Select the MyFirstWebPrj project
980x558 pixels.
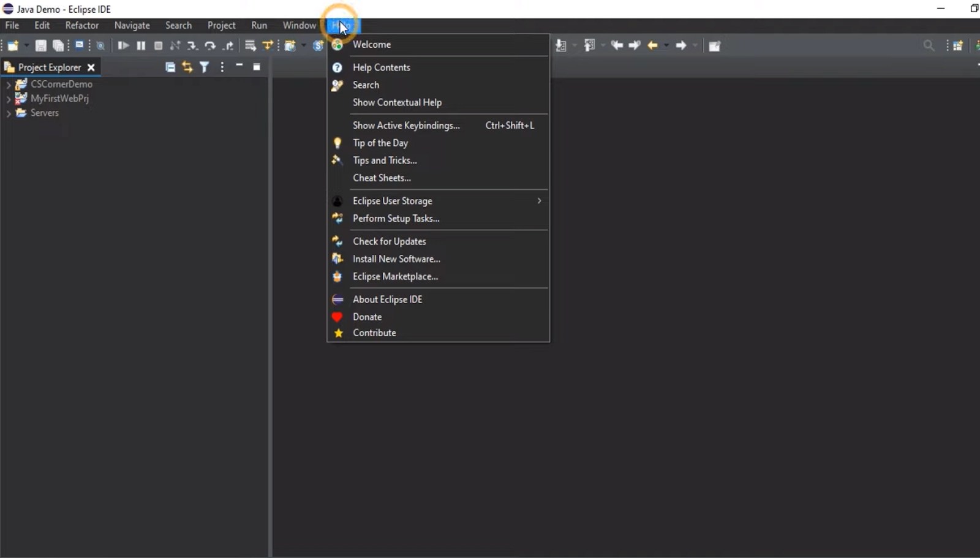pos(59,99)
